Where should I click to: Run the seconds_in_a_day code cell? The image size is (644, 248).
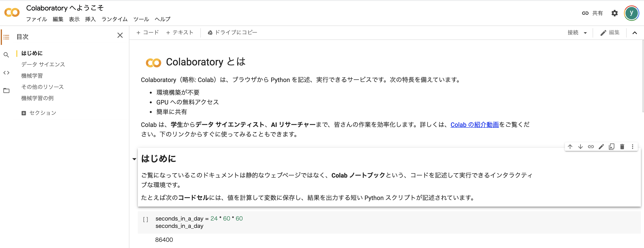pos(146,219)
